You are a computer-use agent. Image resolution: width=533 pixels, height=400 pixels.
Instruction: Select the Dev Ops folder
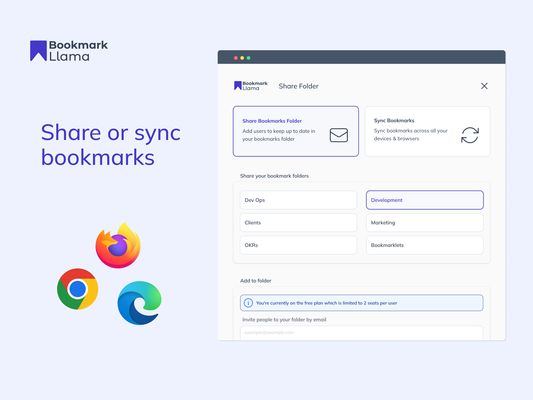[x=298, y=200]
